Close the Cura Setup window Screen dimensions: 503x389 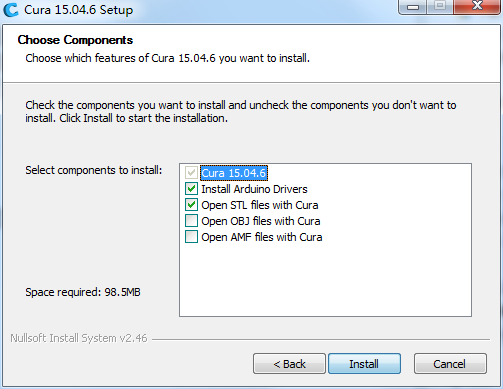pos(477,6)
